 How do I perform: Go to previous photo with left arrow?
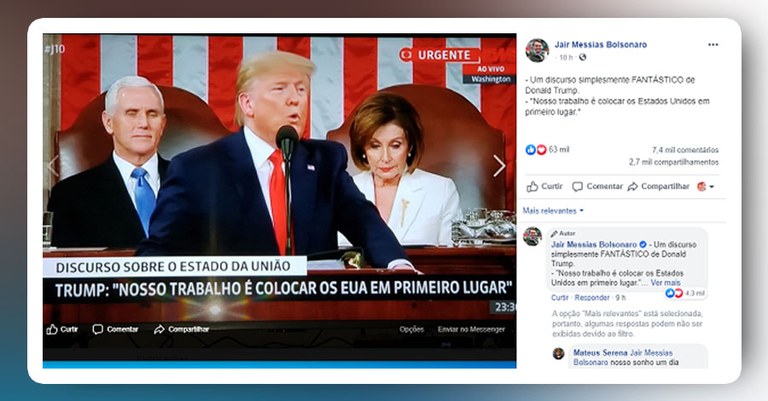(x=53, y=165)
